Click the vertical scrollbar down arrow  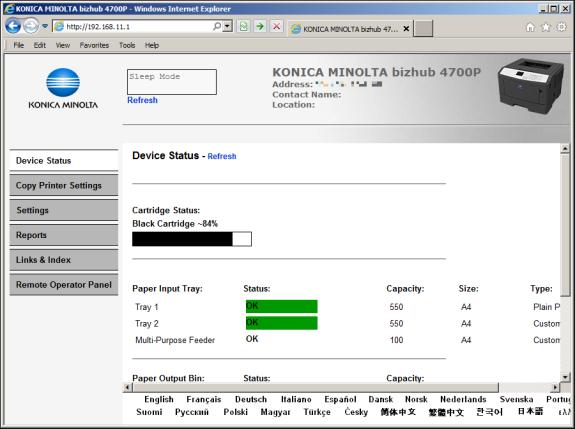[x=565, y=377]
